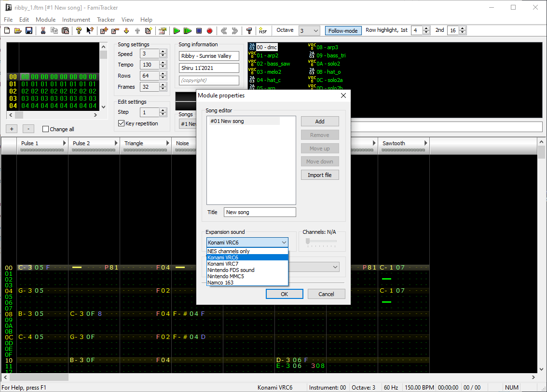Toggle the Follow-mode button

click(343, 31)
